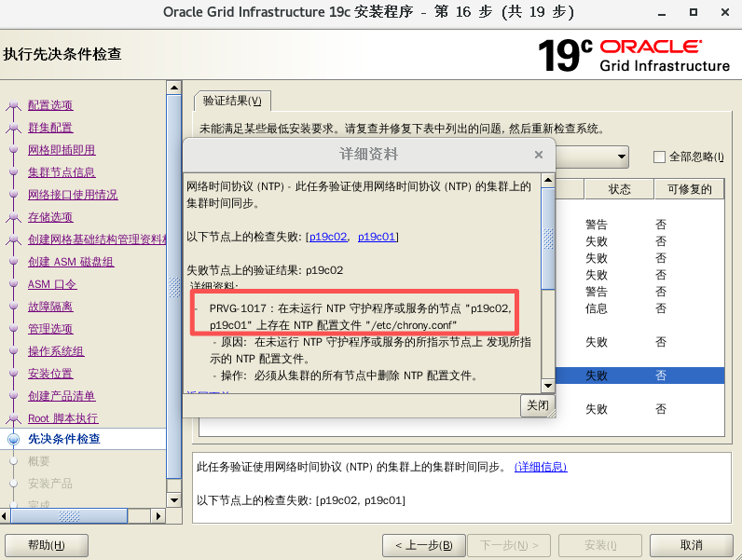Click the 状态 column header
This screenshot has height=560, width=742.
click(x=619, y=189)
